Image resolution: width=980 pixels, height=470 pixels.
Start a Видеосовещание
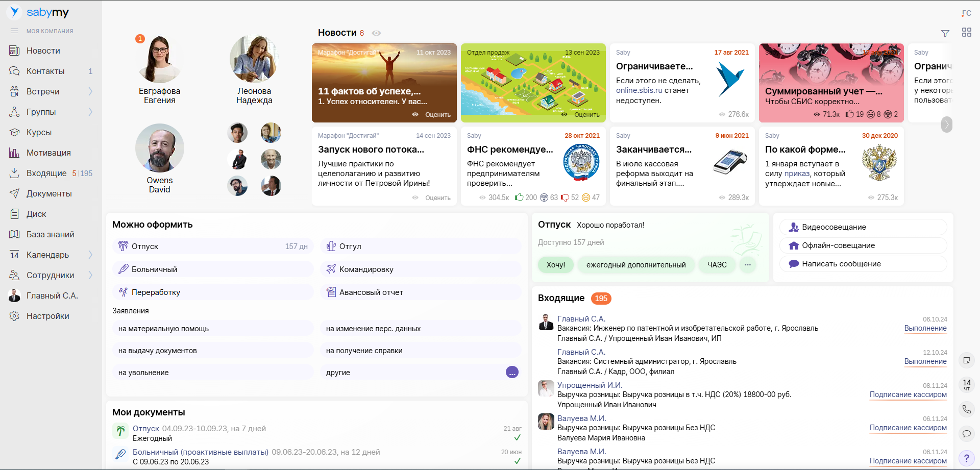(863, 227)
